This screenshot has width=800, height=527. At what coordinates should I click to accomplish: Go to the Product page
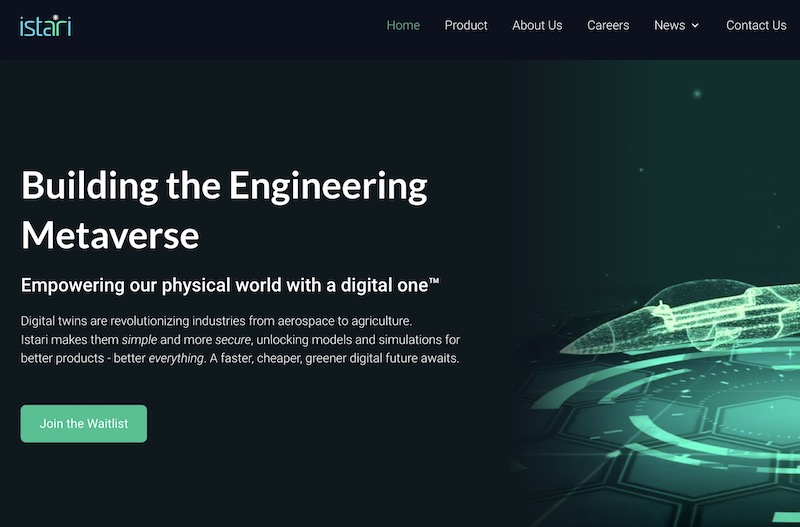(466, 25)
